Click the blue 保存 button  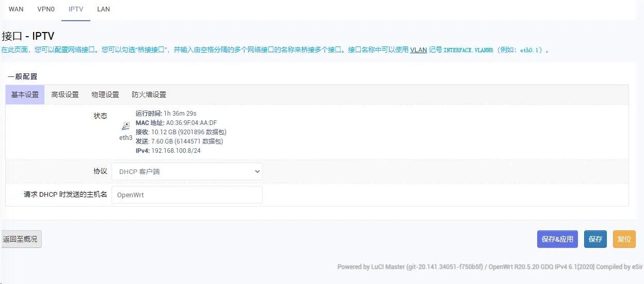click(595, 239)
